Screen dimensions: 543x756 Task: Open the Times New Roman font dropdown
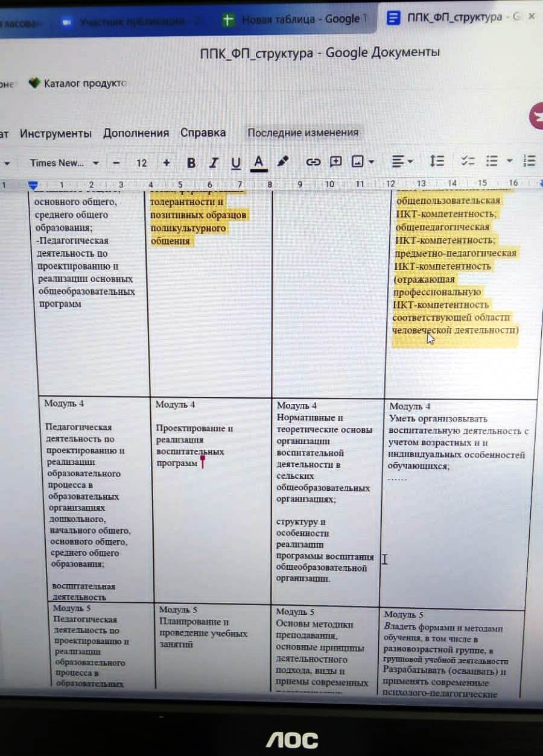[x=64, y=163]
